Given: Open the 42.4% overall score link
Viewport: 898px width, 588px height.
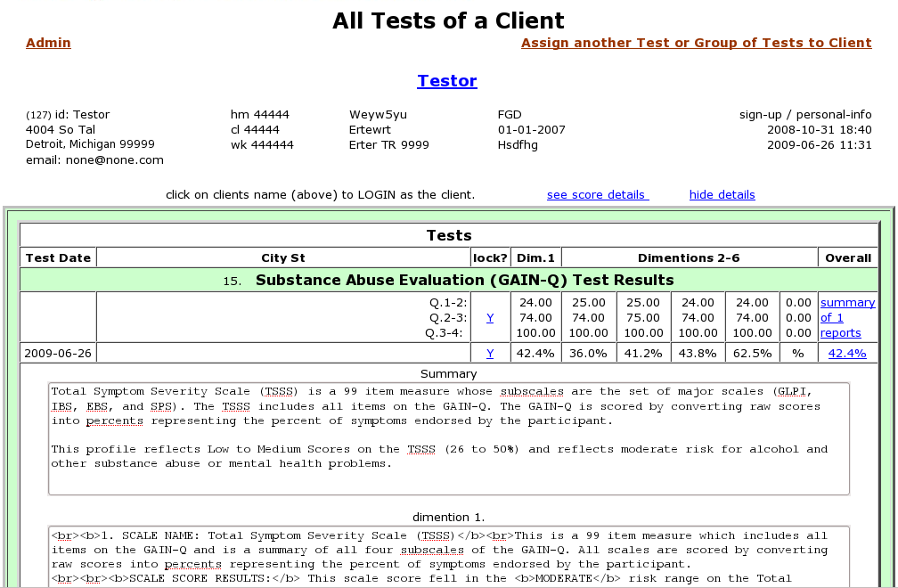Looking at the screenshot, I should pos(847,354).
